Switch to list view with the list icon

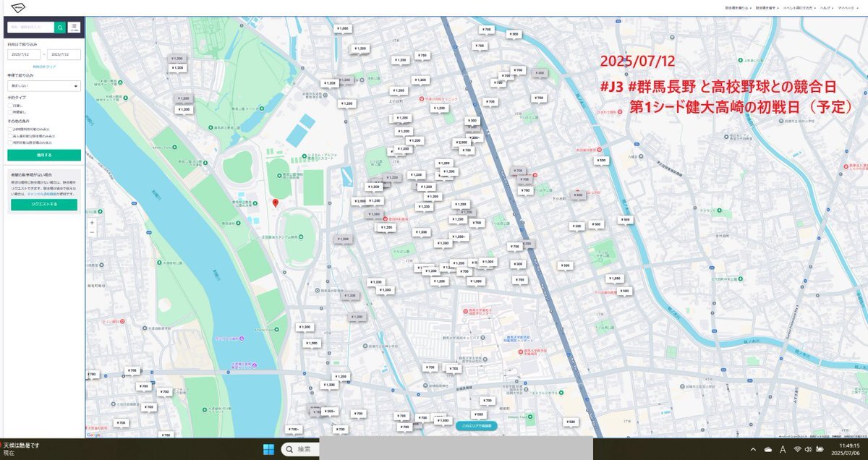coord(74,27)
